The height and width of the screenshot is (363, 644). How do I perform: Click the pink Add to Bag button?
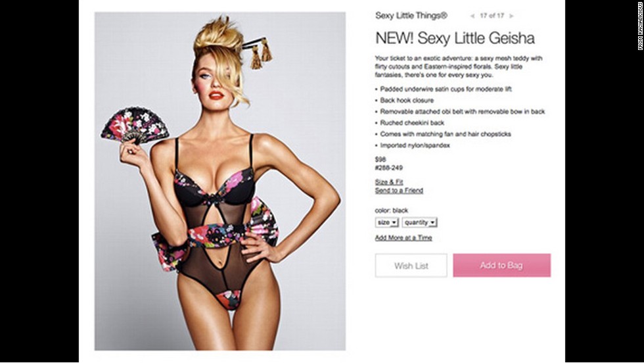coord(502,265)
